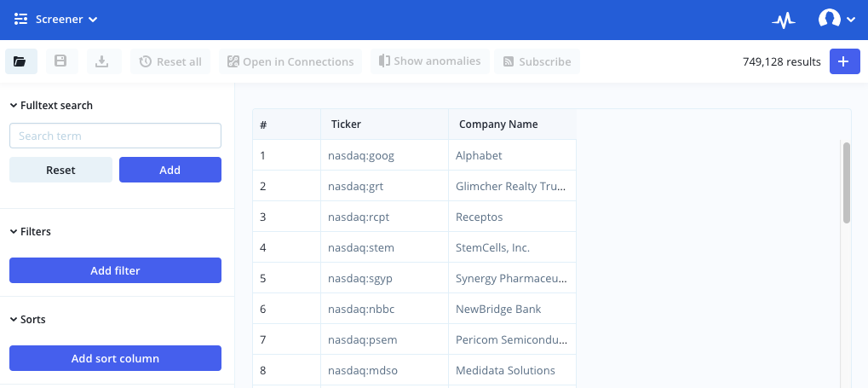Screen dimensions: 868x388
Task: Select the Alphabet company cell
Action: pyautogui.click(x=513, y=155)
